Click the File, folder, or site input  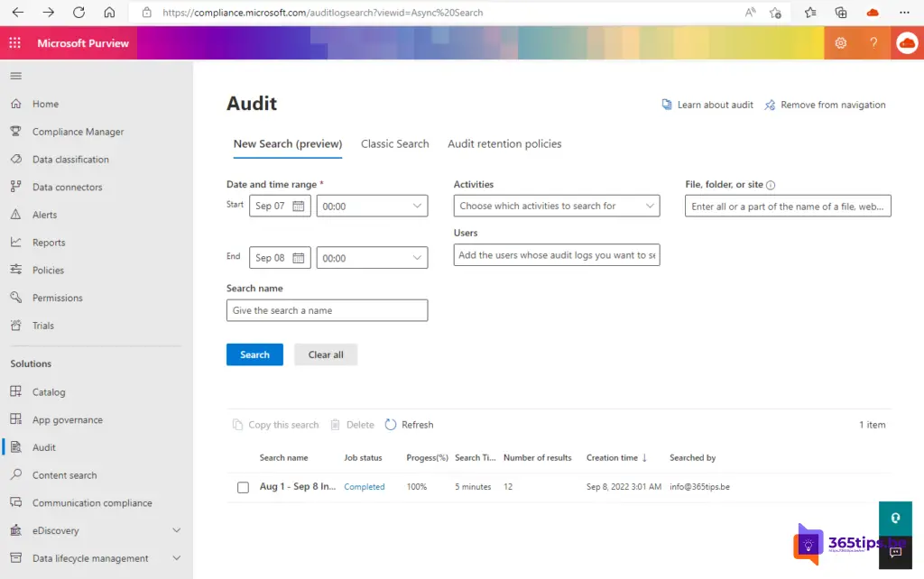tap(788, 207)
